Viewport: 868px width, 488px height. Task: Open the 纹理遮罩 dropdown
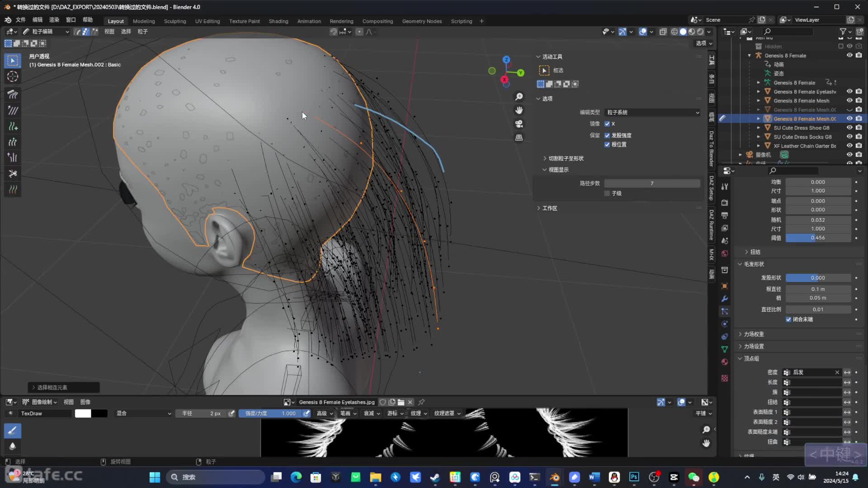click(x=447, y=413)
